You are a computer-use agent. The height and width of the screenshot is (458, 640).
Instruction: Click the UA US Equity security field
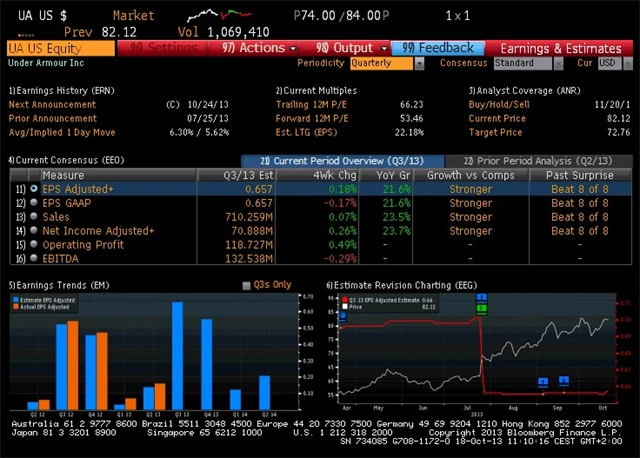coord(60,48)
